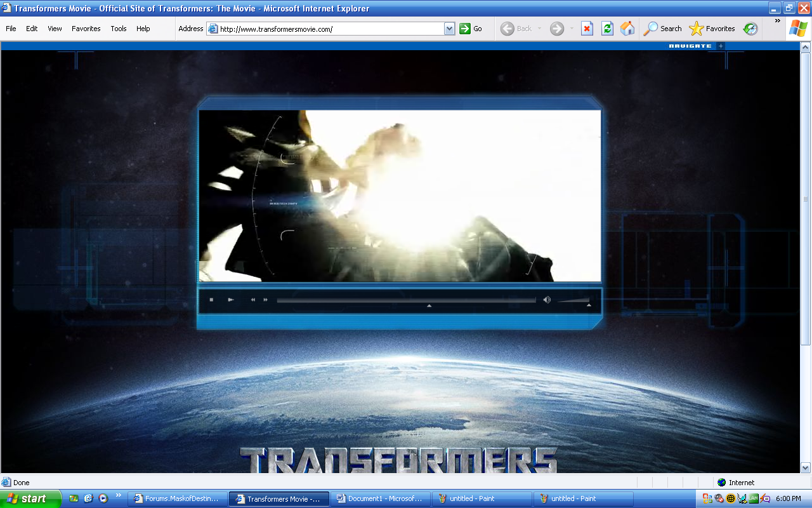Go to the home page icon

[x=627, y=29]
